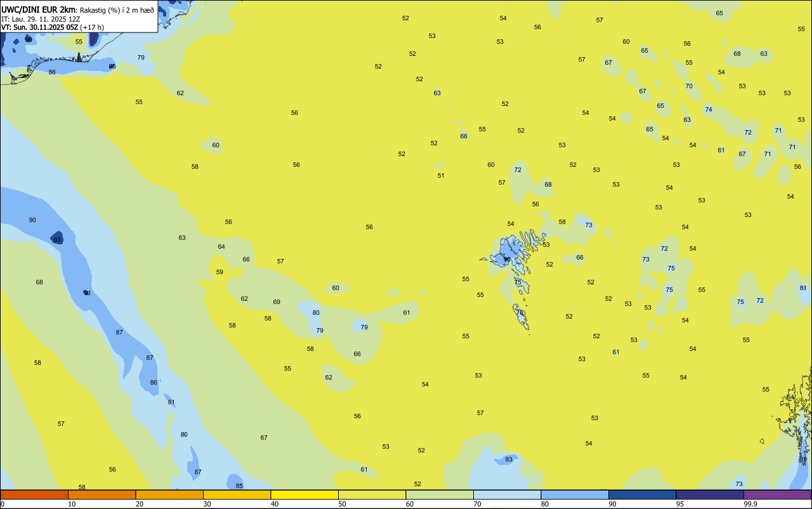This screenshot has height=509, width=812.
Task: Select the 51 humidity value on the map
Action: click(441, 175)
